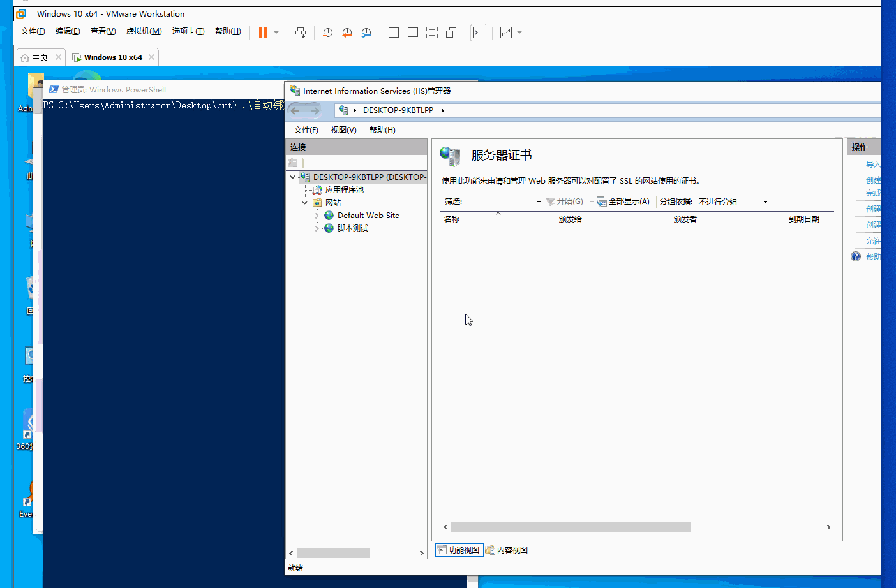This screenshot has width=896, height=588.
Task: Open snapshot manager via the wrench clock icon
Action: pos(366,33)
